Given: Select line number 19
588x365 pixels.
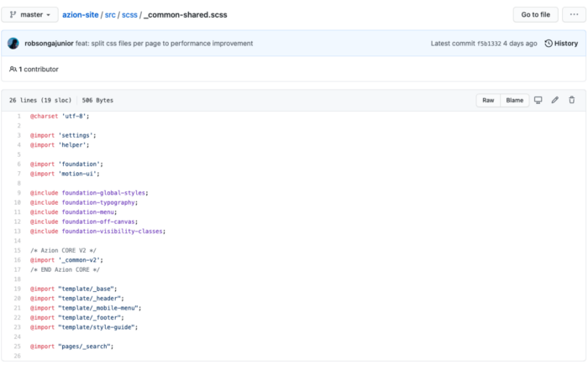Looking at the screenshot, I should (18, 289).
